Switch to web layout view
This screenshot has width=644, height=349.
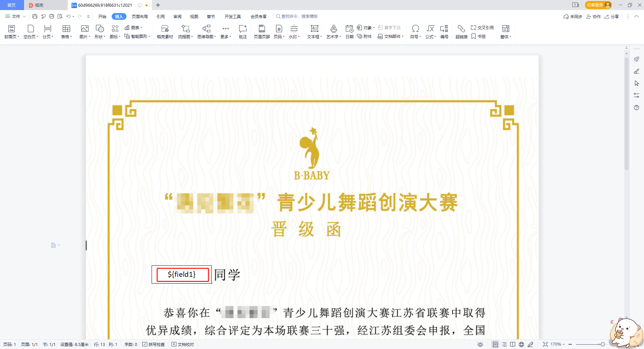[521, 344]
